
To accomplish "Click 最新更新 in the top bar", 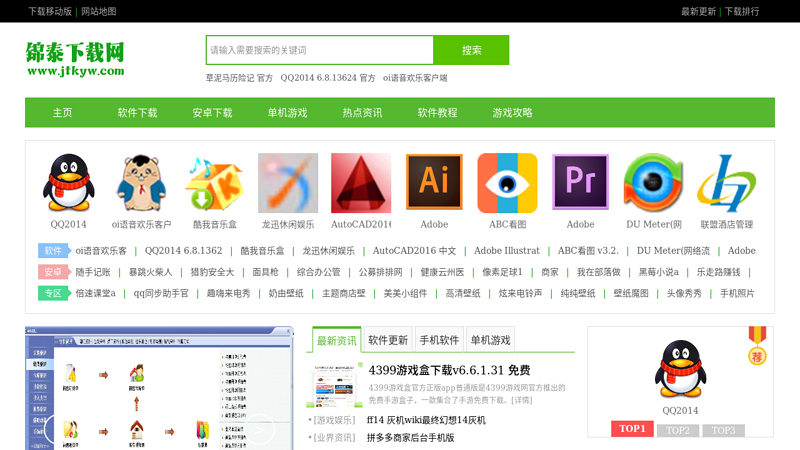I will pyautogui.click(x=698, y=11).
